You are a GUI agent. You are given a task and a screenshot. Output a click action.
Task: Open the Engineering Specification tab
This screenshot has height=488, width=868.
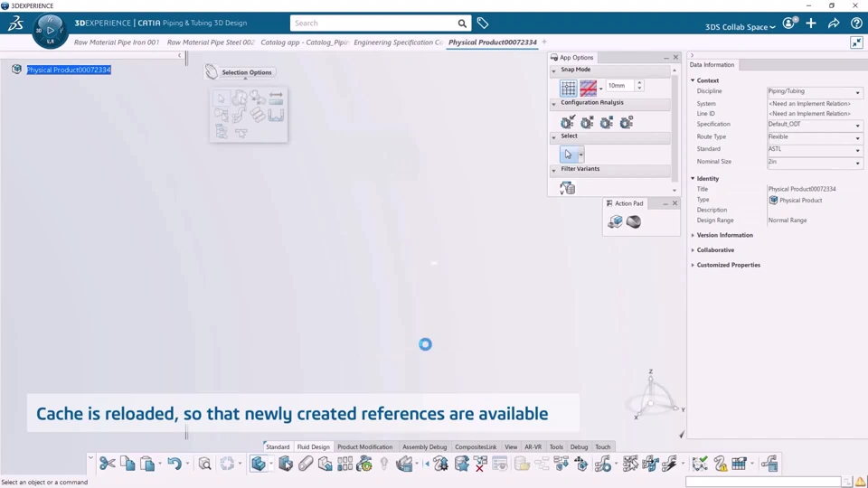click(x=399, y=42)
